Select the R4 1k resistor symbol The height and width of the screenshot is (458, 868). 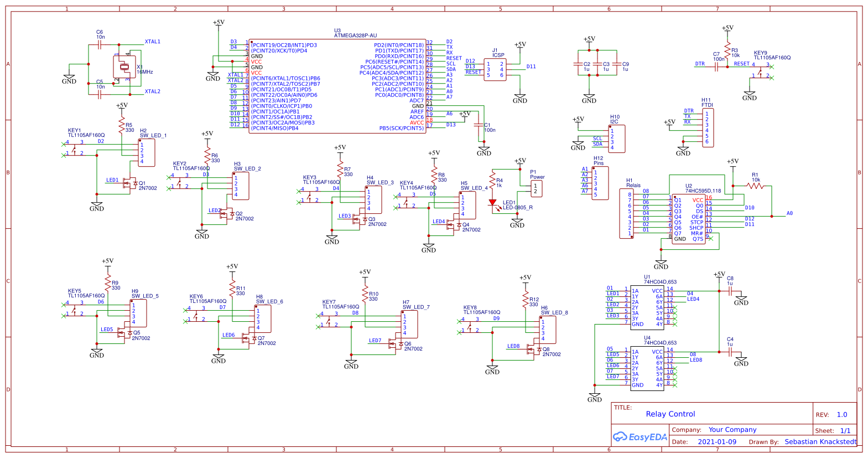pyautogui.click(x=492, y=179)
